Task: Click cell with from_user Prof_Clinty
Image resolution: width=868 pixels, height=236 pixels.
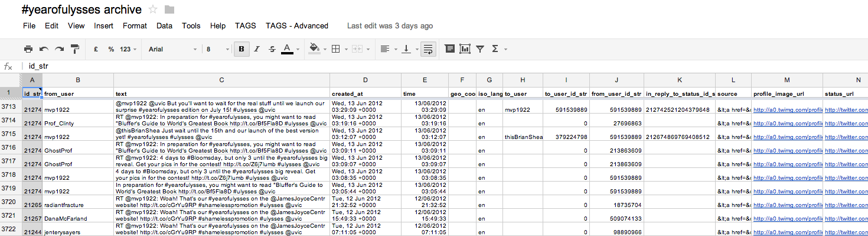Action: 78,120
